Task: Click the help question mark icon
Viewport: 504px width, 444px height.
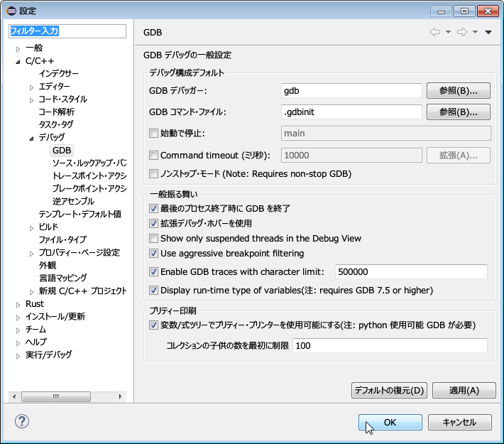Action: coord(22,421)
